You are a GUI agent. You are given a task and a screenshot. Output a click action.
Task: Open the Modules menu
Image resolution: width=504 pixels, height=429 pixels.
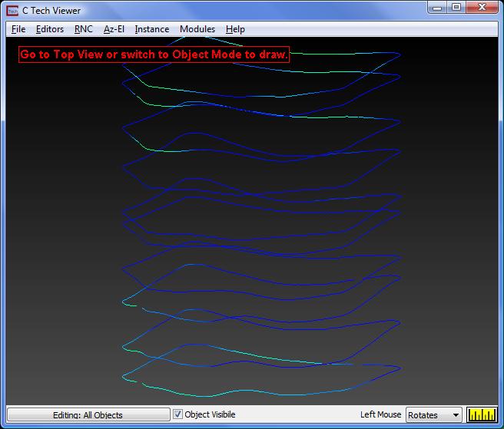coord(197,29)
